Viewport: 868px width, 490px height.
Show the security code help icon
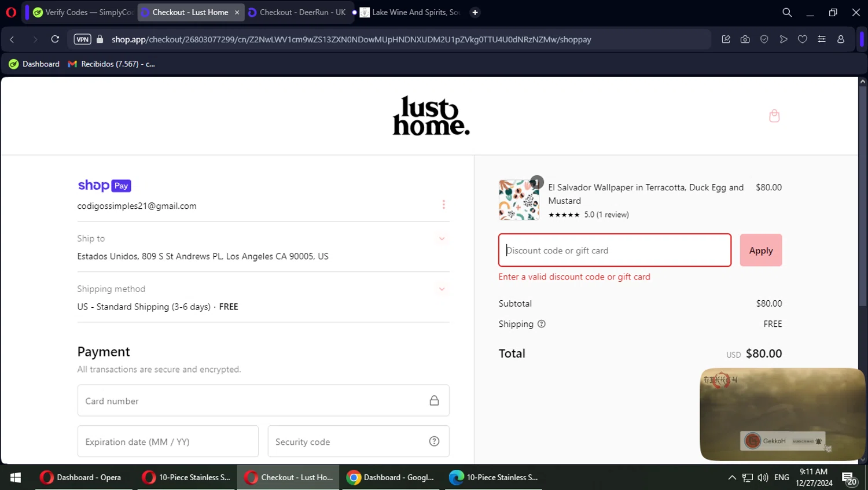tap(434, 441)
